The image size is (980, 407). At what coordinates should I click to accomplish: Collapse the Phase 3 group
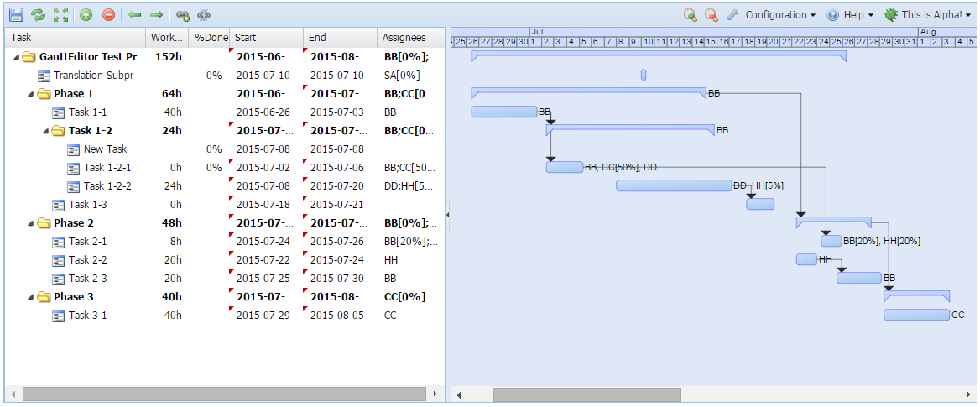click(31, 297)
